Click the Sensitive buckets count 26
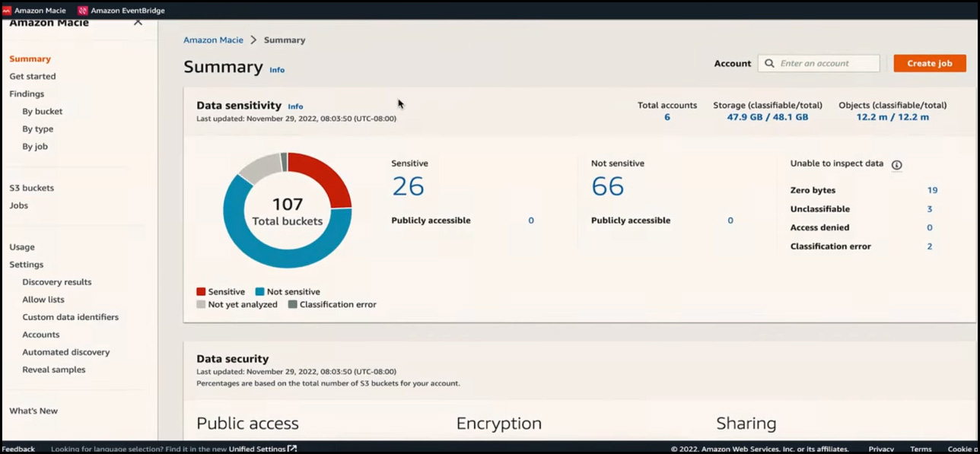 (409, 186)
